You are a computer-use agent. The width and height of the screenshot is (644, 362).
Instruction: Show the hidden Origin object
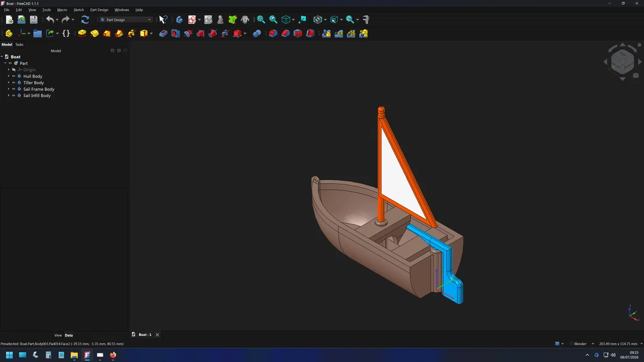point(13,70)
